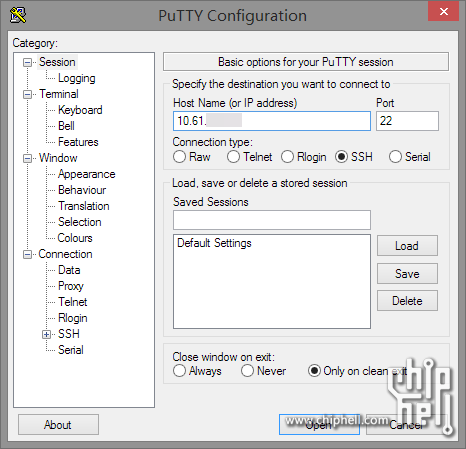Click the Port number field

[407, 121]
